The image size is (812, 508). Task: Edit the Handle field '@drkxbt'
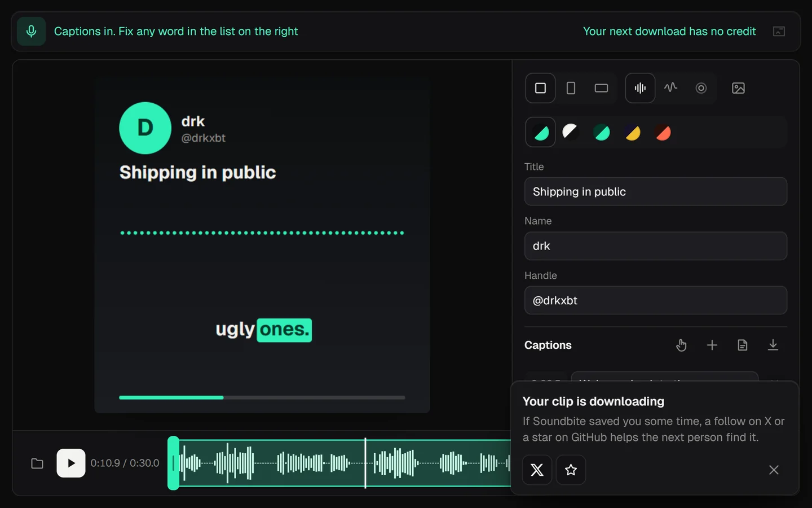tap(656, 300)
